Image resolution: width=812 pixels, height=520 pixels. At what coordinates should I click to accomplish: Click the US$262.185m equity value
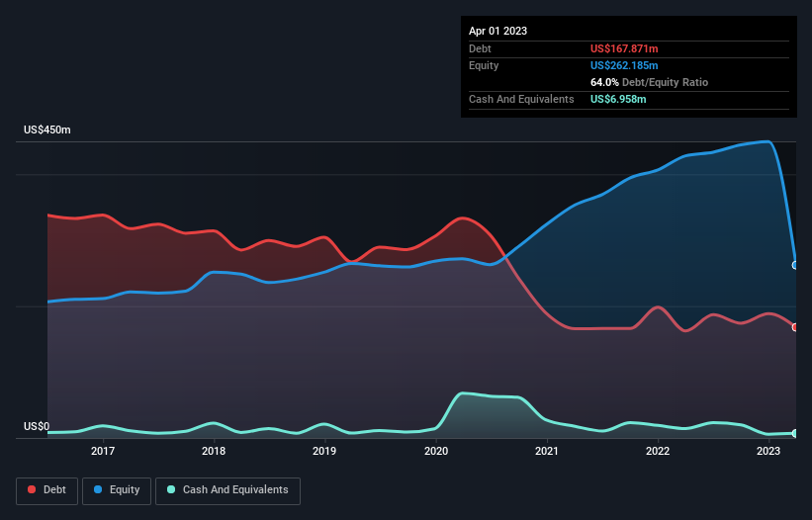624,65
